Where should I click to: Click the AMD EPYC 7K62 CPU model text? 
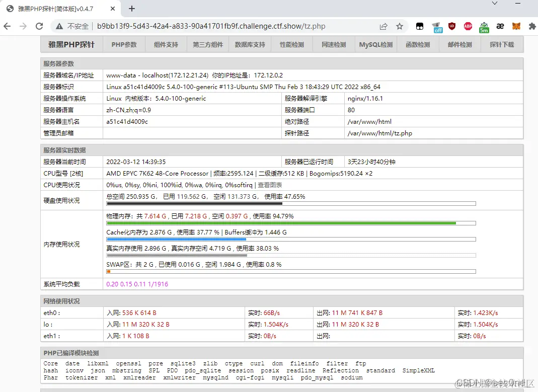(157, 174)
